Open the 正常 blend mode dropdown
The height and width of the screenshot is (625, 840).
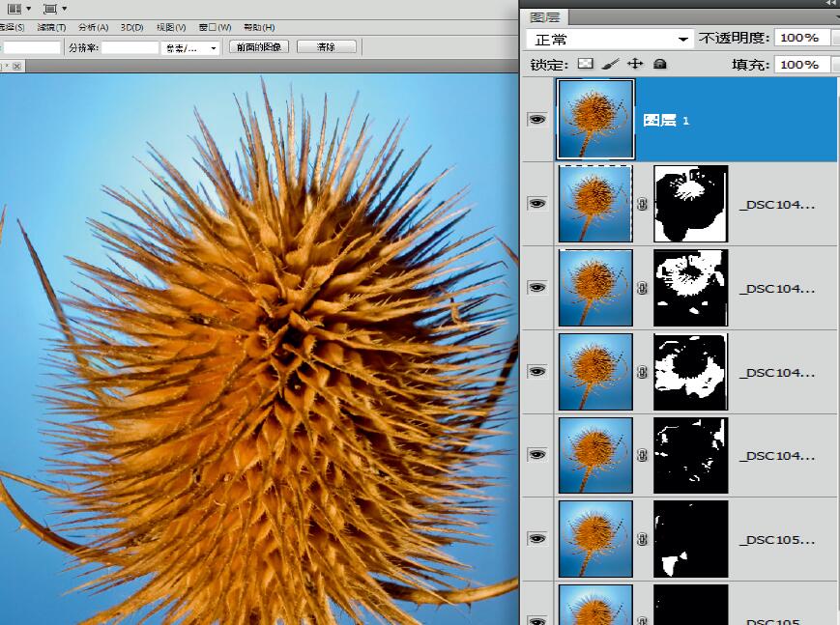click(610, 39)
